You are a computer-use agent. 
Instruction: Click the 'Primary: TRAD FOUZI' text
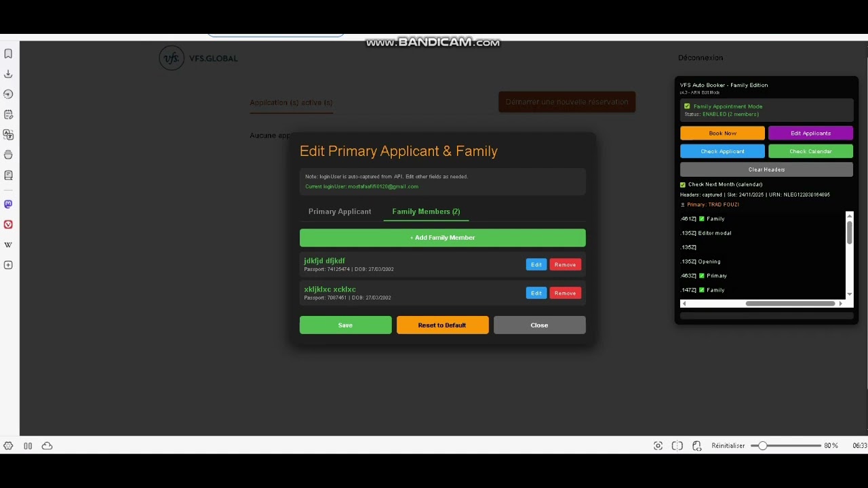pos(713,205)
